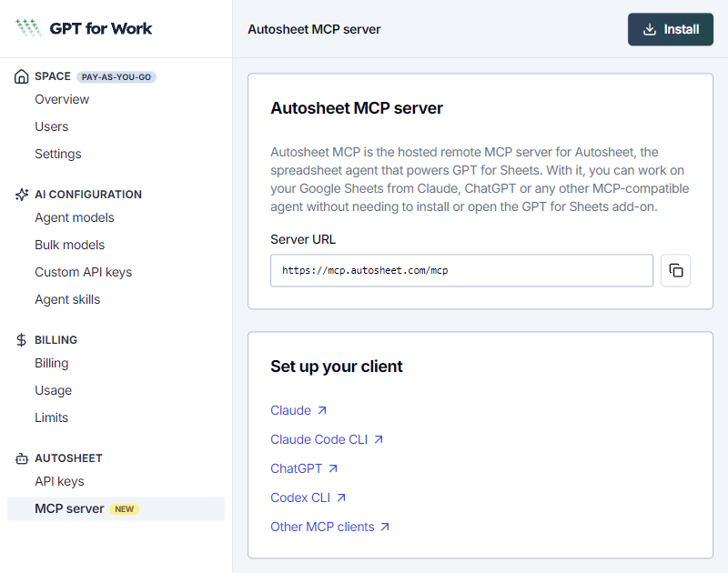Click the 'Autosheet MCP server' card heading
The width and height of the screenshot is (728, 573).
click(x=357, y=108)
